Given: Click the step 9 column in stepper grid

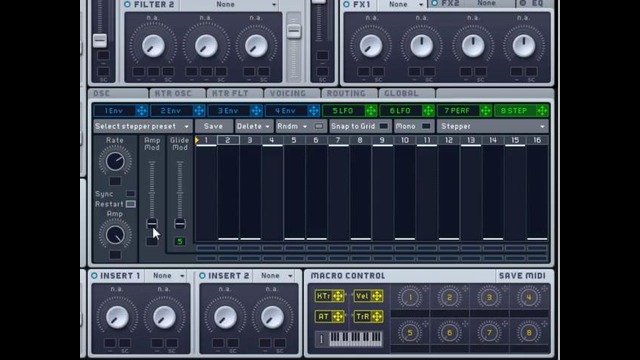Looking at the screenshot, I should pyautogui.click(x=382, y=193).
